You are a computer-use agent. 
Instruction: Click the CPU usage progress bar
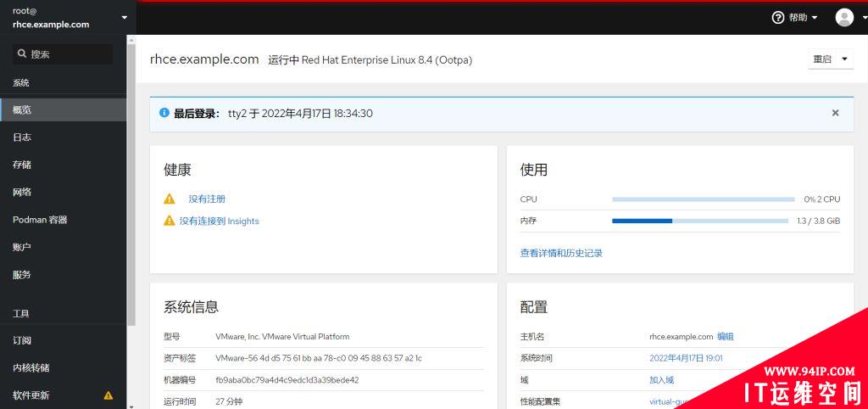(703, 199)
